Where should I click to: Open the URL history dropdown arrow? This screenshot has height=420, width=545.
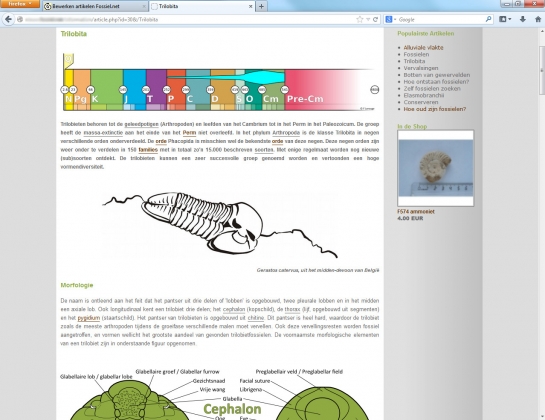tap(368, 19)
